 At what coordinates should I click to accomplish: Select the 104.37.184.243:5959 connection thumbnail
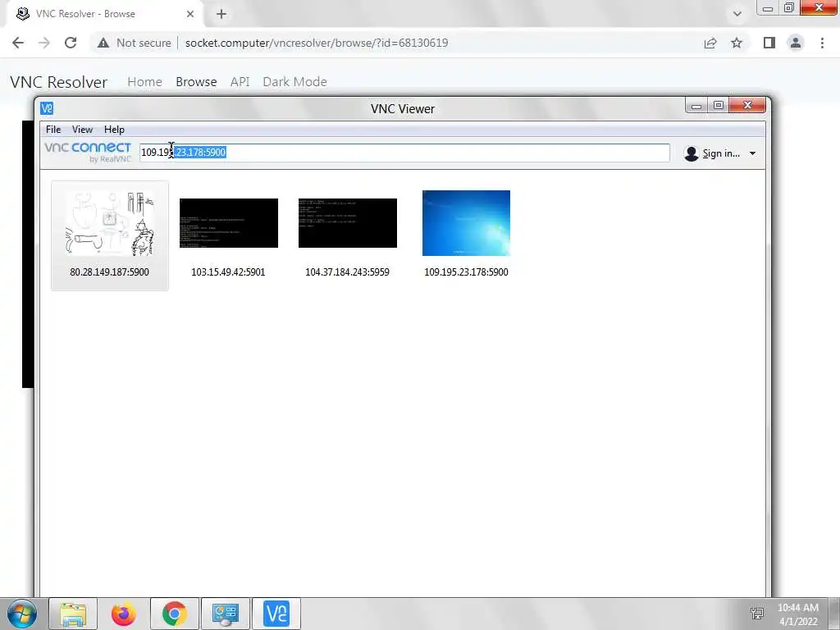(x=348, y=223)
